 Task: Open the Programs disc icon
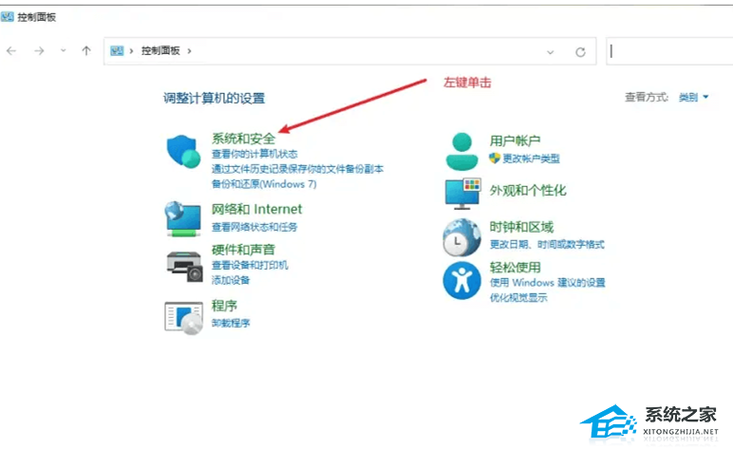(184, 318)
